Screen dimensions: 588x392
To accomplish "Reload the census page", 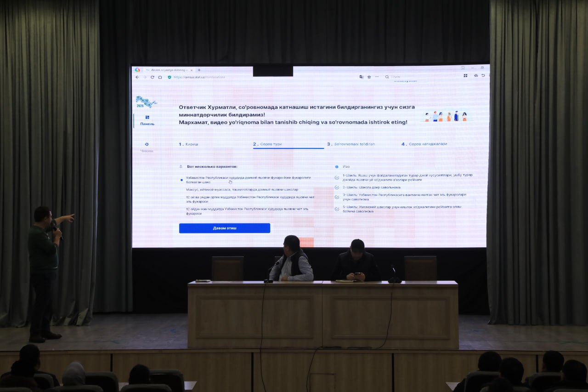I will [153, 77].
